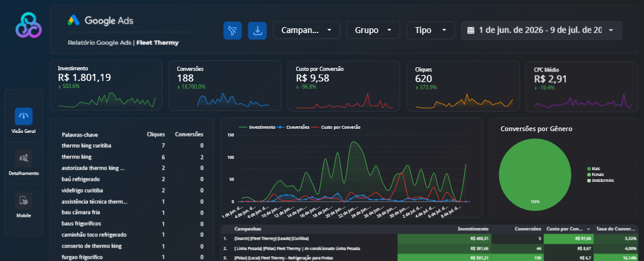Sort keywords by Cliques column header
The width and height of the screenshot is (644, 261).
pos(156,135)
